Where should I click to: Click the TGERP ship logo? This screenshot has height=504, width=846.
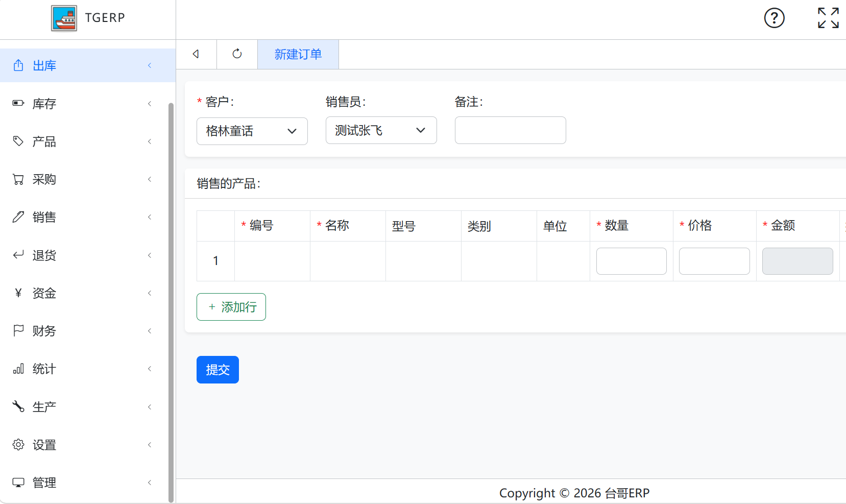pos(64,18)
